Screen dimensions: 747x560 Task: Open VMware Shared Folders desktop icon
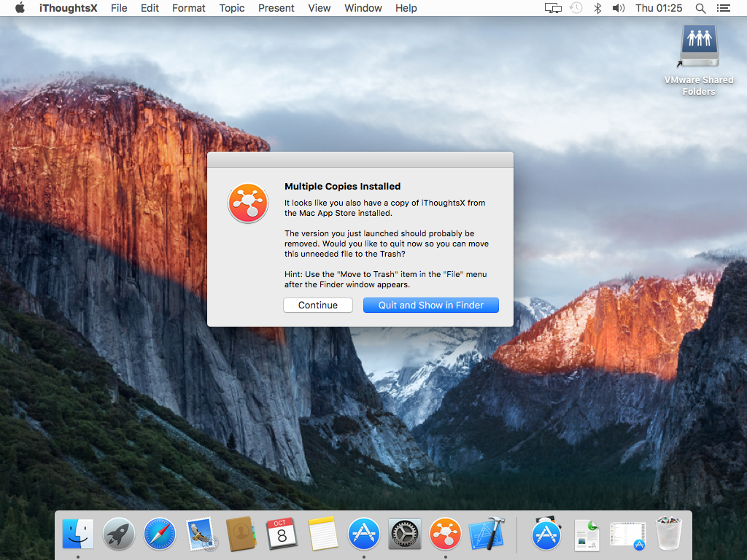(x=699, y=61)
